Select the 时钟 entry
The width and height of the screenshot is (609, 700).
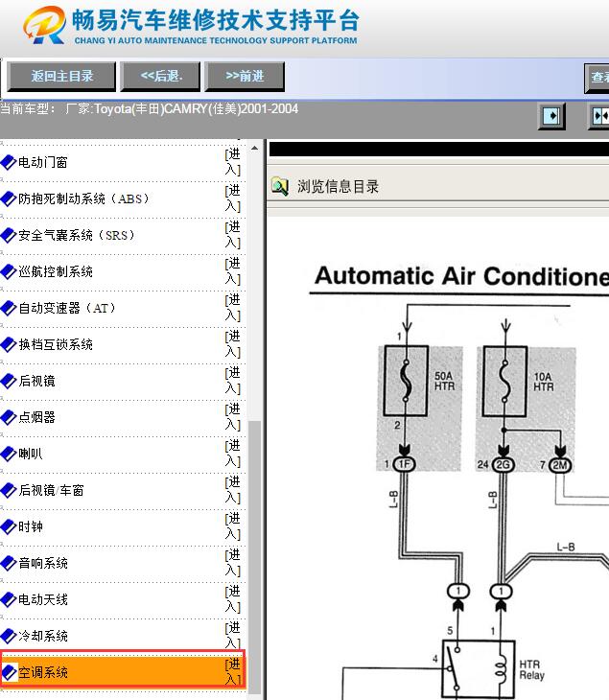pyautogui.click(x=31, y=526)
